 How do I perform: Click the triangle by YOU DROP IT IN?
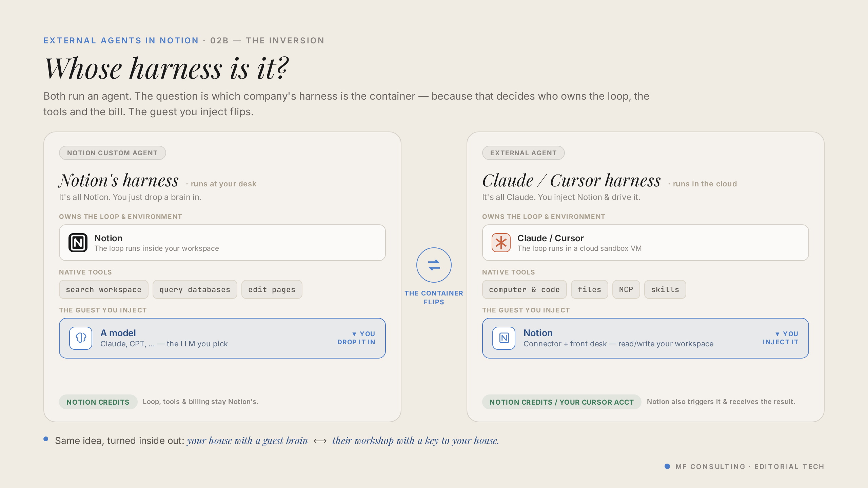(x=354, y=334)
